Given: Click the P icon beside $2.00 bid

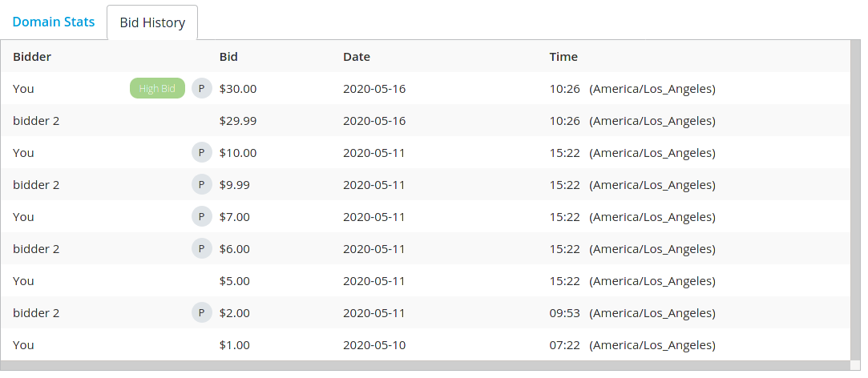Looking at the screenshot, I should [x=202, y=312].
